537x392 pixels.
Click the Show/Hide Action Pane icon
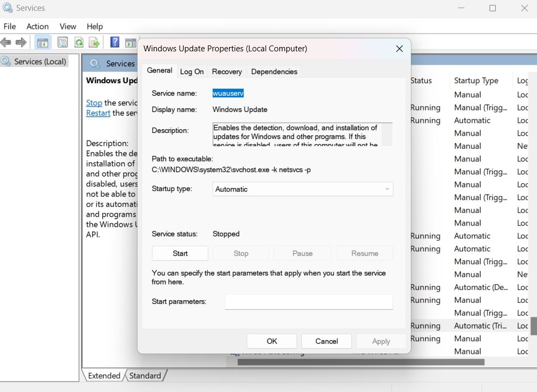pyautogui.click(x=131, y=43)
